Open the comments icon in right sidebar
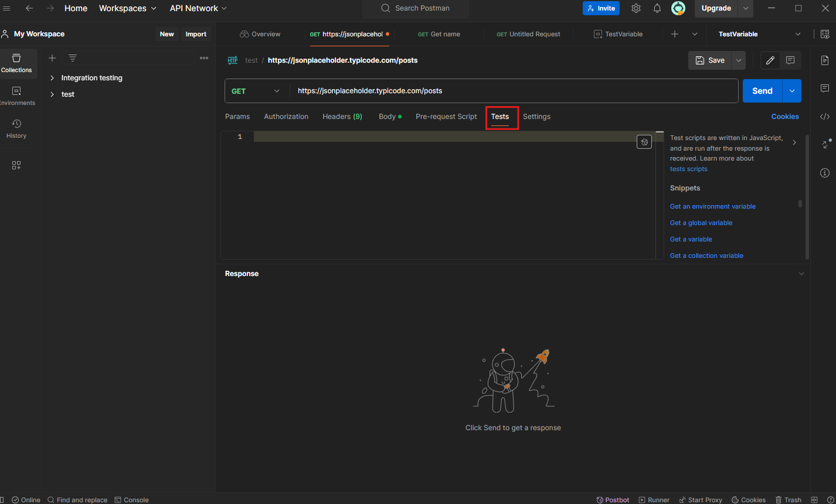Screen dimensions: 836x504 pos(825,88)
